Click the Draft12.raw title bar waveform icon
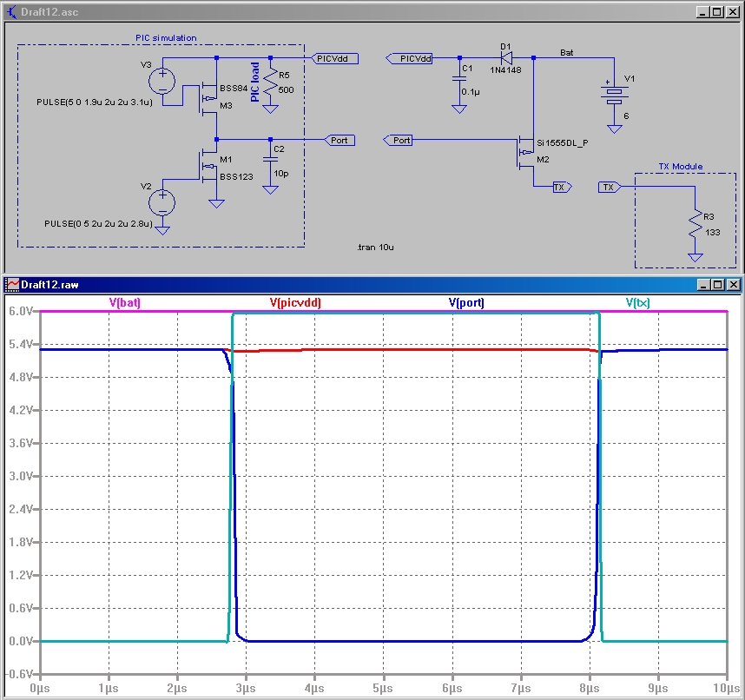 pos(12,285)
